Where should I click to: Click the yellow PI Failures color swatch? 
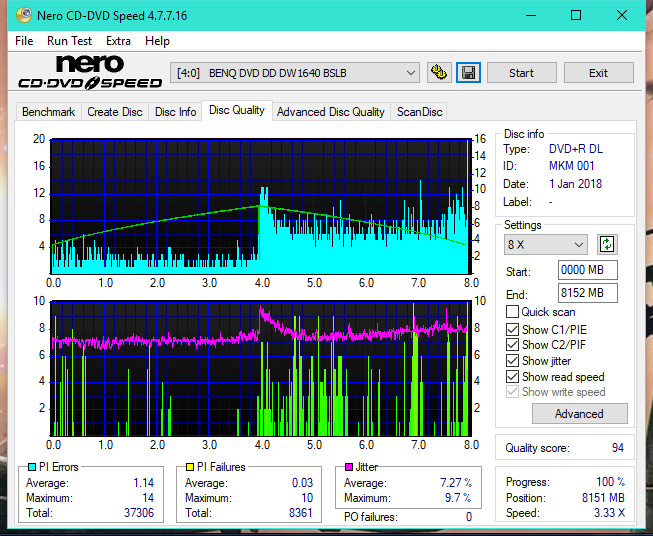tap(189, 467)
